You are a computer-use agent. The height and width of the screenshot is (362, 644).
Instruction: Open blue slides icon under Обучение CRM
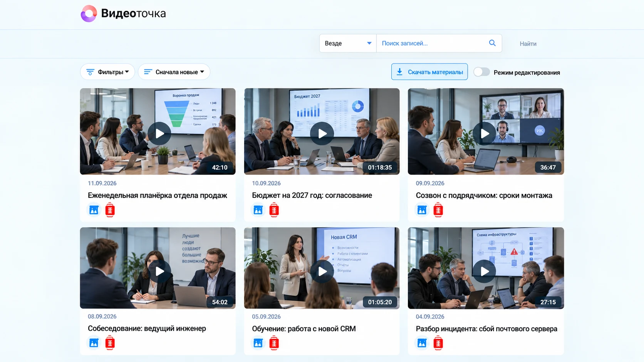pyautogui.click(x=258, y=343)
